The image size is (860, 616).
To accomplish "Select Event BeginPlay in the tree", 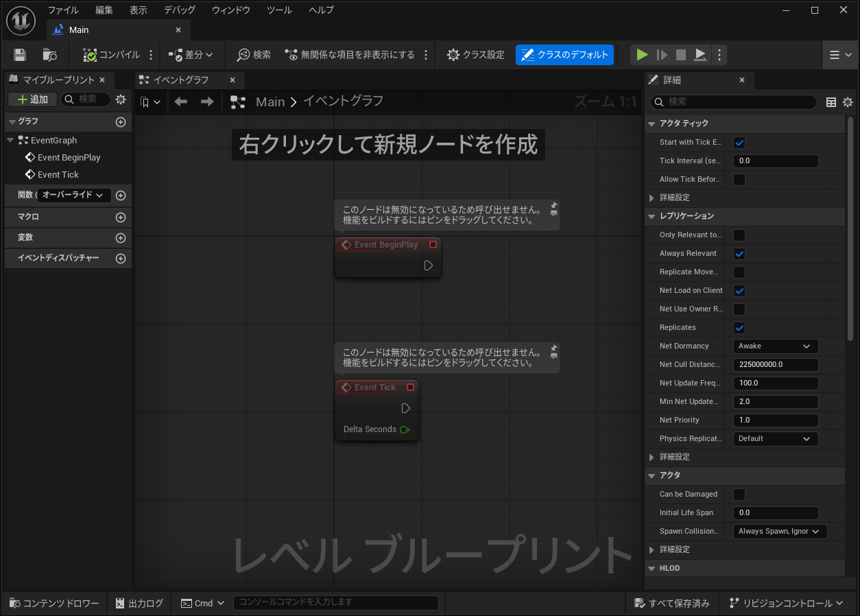I will [68, 157].
